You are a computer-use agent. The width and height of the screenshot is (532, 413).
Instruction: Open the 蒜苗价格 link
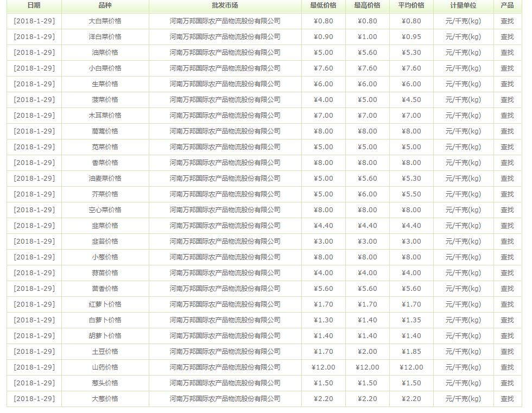pyautogui.click(x=105, y=273)
